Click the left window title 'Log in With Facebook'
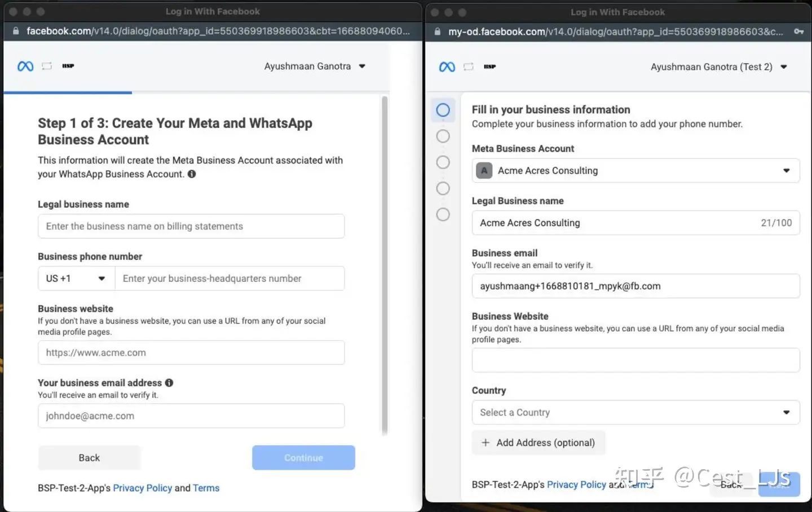This screenshot has height=512, width=812. pos(213,11)
